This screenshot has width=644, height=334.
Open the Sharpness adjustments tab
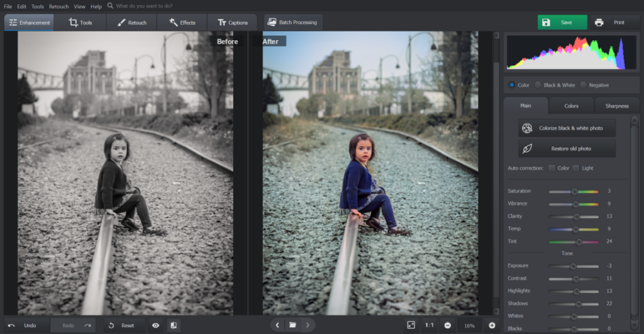click(x=617, y=106)
